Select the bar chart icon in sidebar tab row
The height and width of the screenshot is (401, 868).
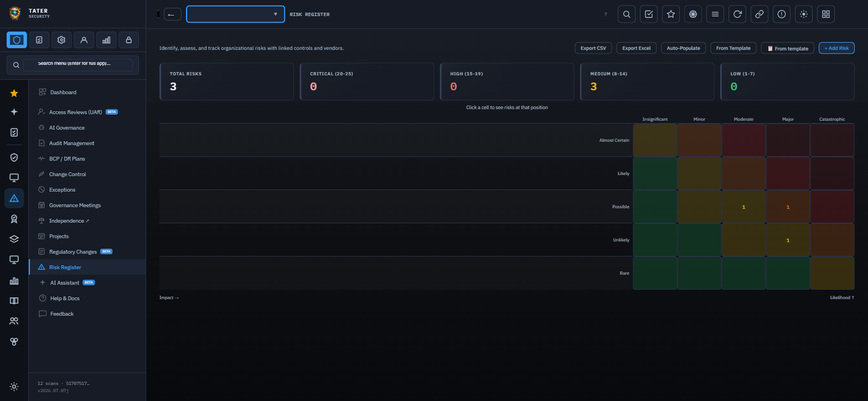[x=106, y=40]
